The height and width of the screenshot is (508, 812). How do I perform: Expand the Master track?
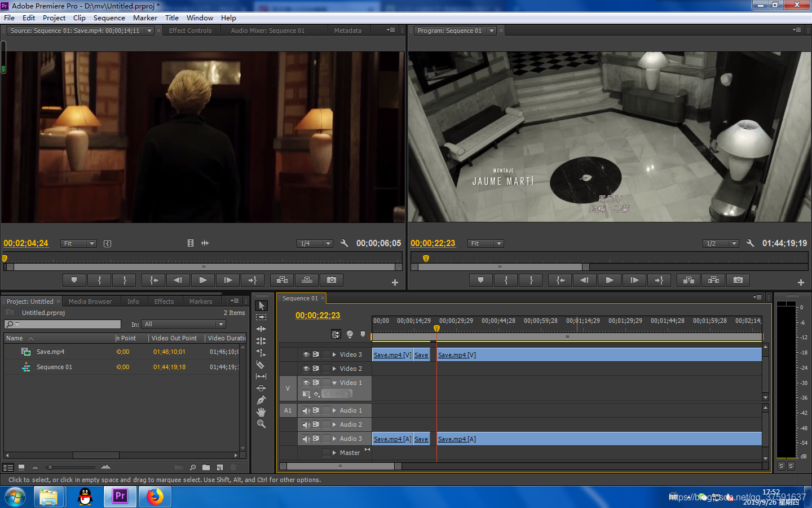pos(334,453)
